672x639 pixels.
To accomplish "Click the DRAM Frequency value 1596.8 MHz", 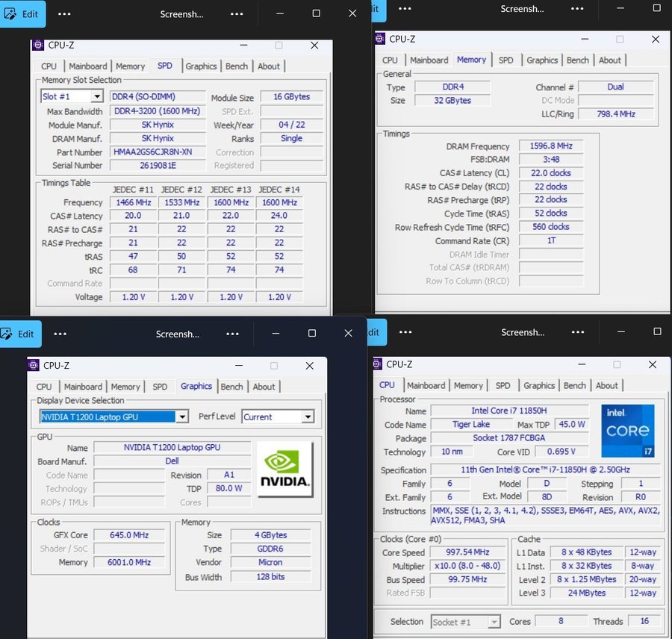I will tap(550, 146).
